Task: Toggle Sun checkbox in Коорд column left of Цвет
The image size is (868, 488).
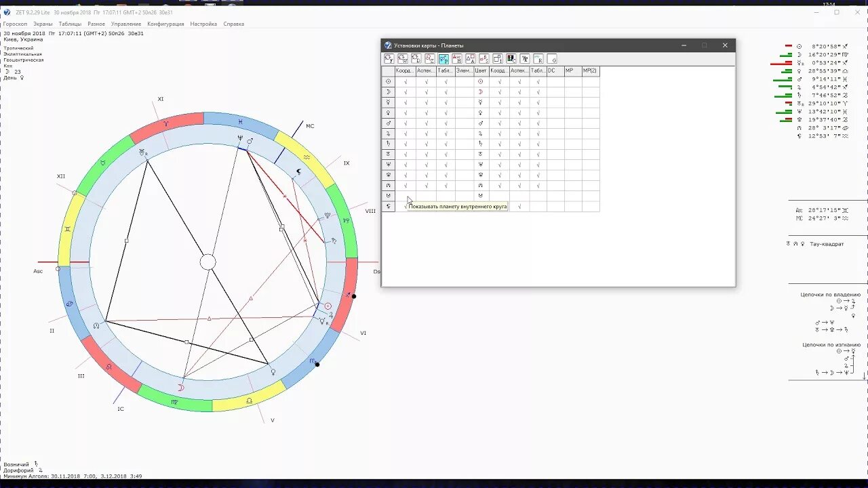Action: tap(406, 81)
